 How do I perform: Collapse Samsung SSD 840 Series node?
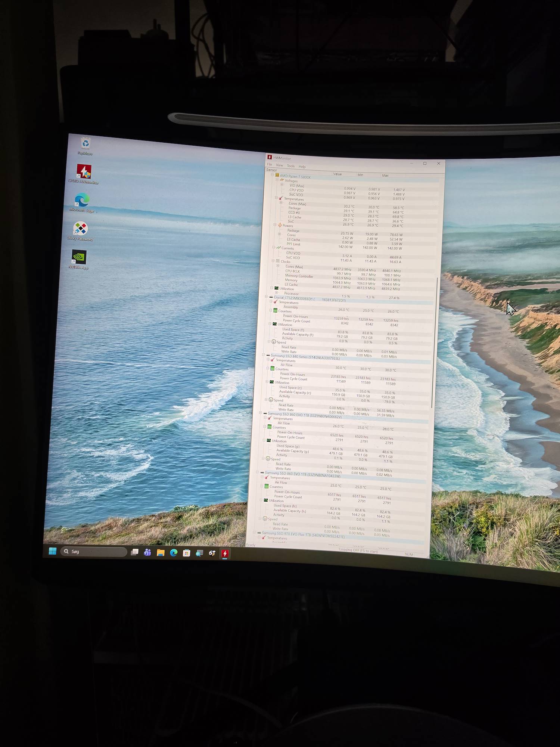pos(263,355)
